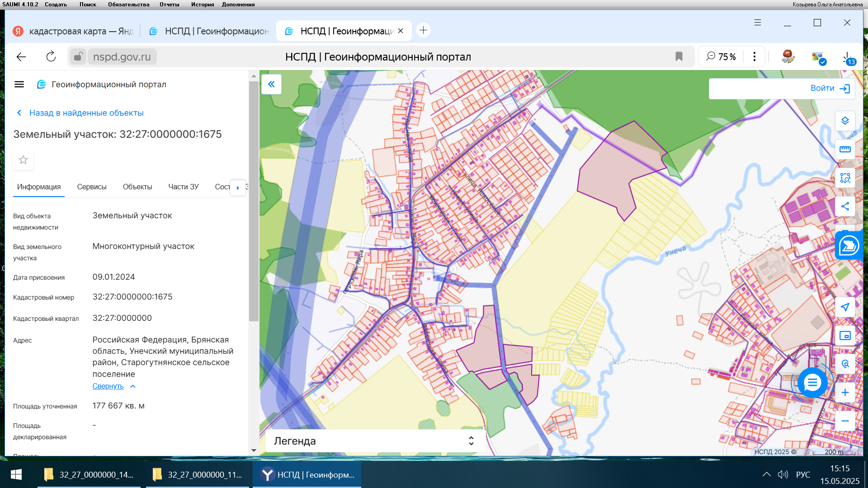Screen dimensions: 868x488
Task: Return via Назад в найденные объекты
Action: [x=80, y=113]
